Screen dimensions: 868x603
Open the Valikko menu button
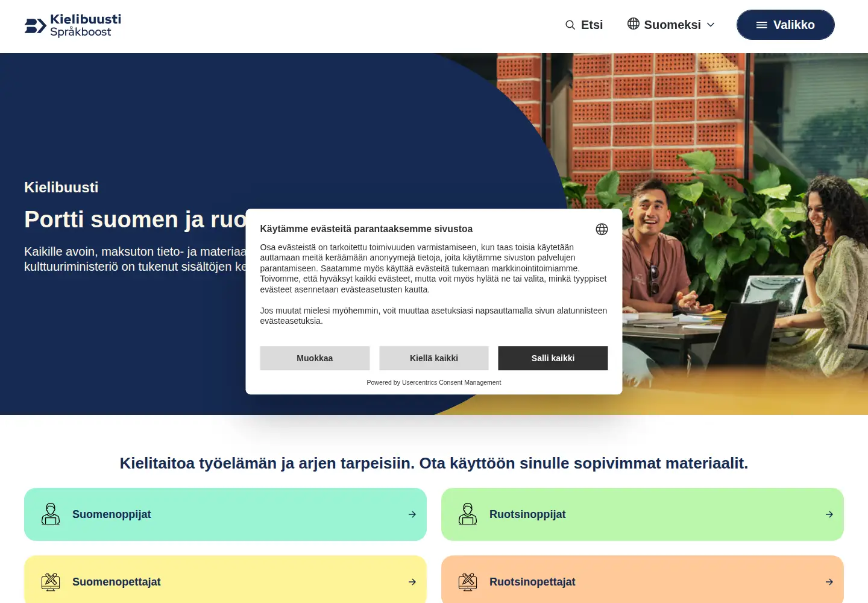785,25
